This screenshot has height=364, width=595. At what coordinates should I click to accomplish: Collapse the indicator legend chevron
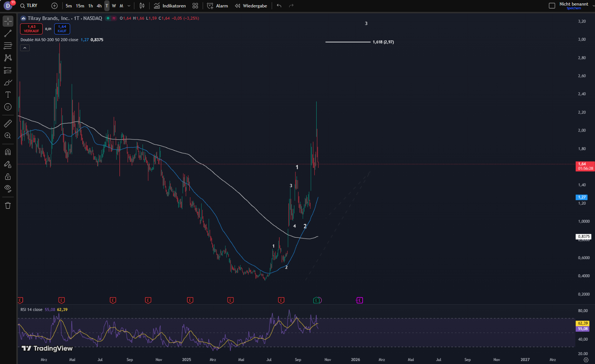coord(25,48)
